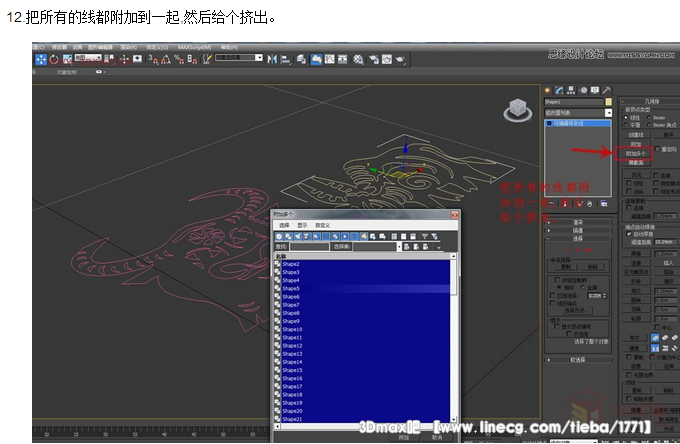Image resolution: width=680 pixels, height=444 pixels.
Task: Click the Mirror tool icon
Action: click(272, 59)
